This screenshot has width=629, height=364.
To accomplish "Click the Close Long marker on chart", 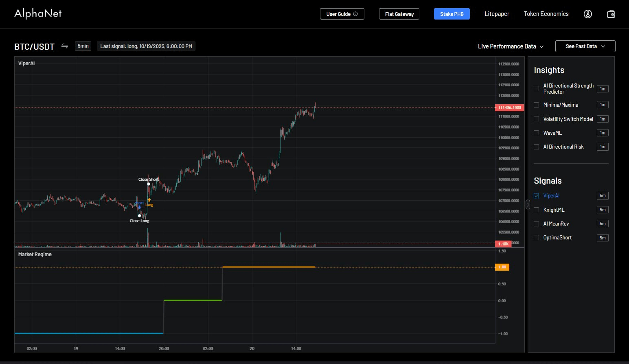I will 140,216.
